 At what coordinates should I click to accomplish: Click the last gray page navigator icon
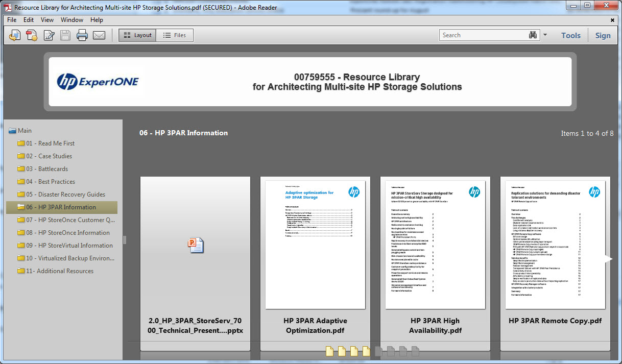tap(415, 351)
